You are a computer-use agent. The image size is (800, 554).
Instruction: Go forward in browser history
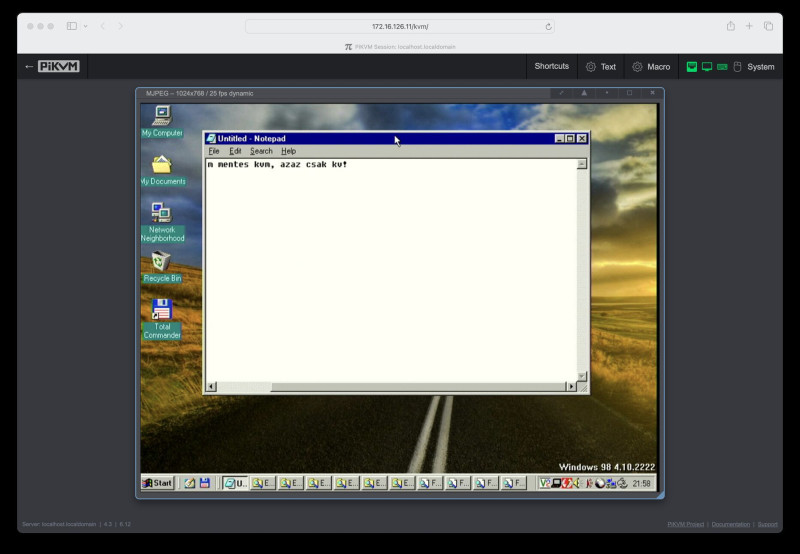(x=120, y=26)
